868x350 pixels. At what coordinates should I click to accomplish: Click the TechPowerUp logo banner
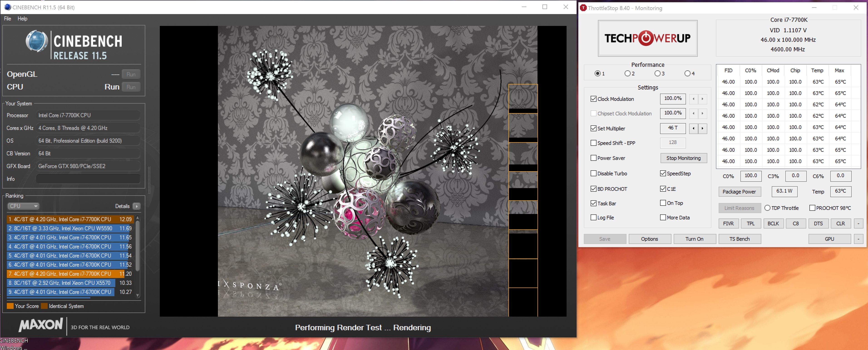(x=647, y=38)
